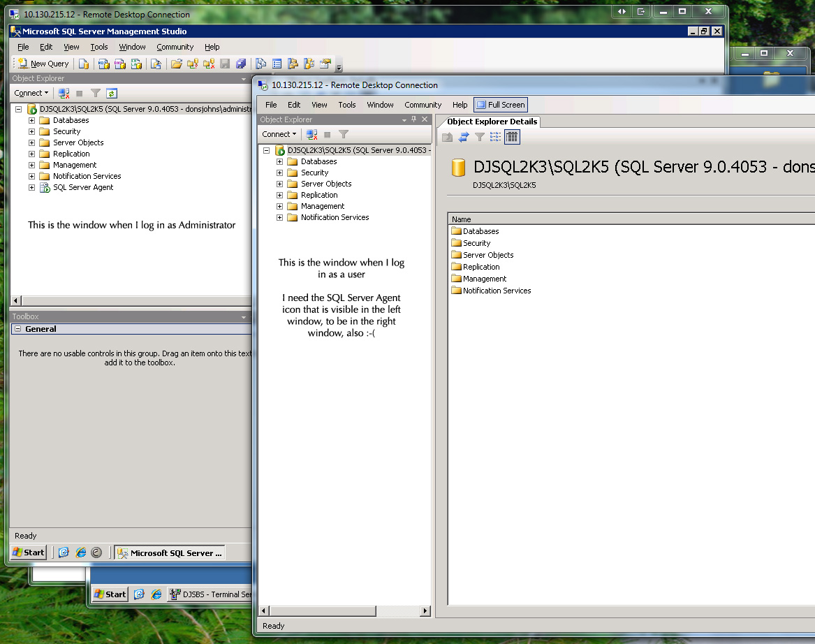The image size is (815, 644).
Task: Click the Template Explorer icon in the toolbar
Action: (x=309, y=64)
